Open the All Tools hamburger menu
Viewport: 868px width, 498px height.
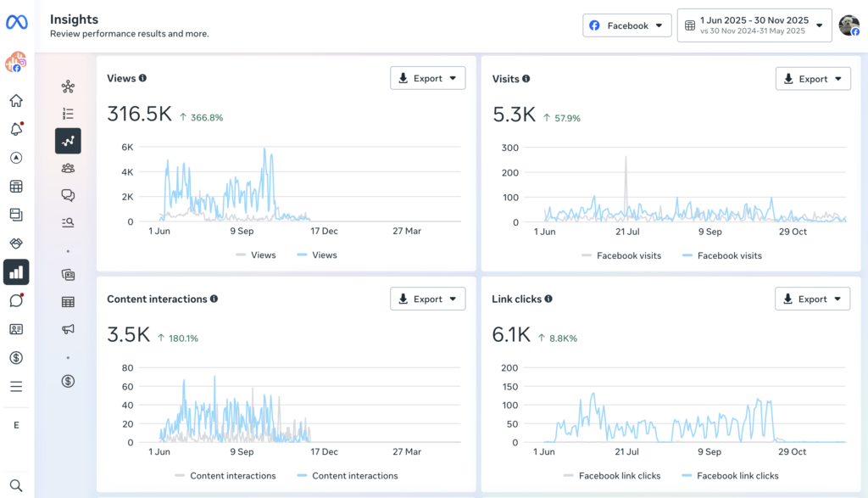(15, 386)
